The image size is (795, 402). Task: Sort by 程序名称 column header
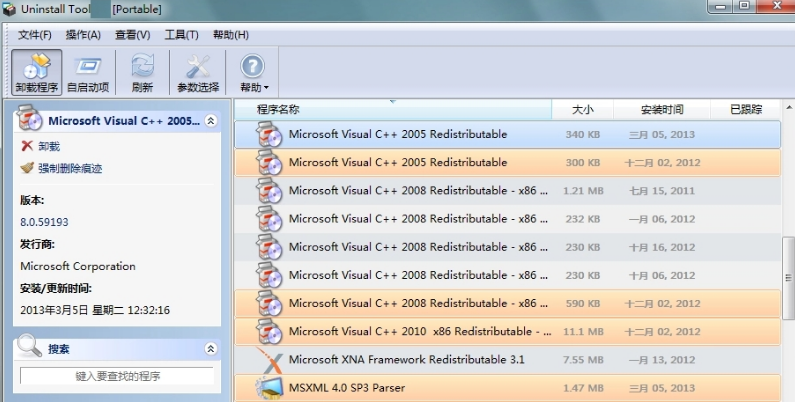click(393, 109)
